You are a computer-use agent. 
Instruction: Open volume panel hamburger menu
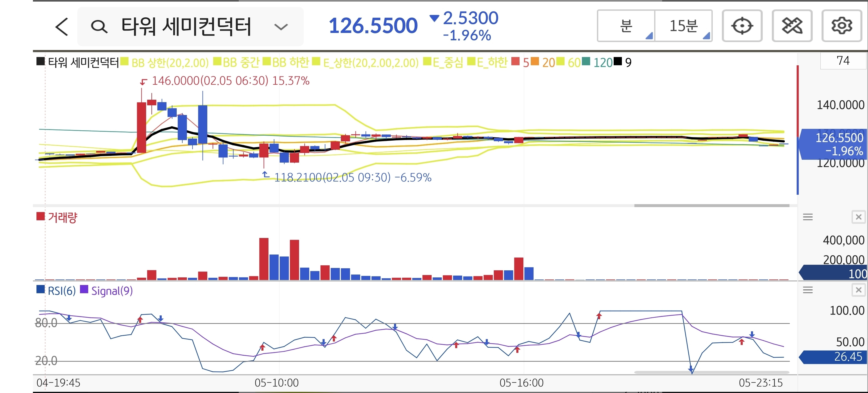tap(808, 217)
